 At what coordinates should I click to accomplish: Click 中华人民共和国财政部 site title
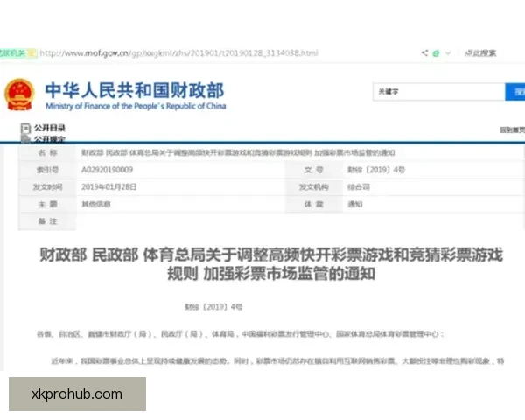(135, 90)
